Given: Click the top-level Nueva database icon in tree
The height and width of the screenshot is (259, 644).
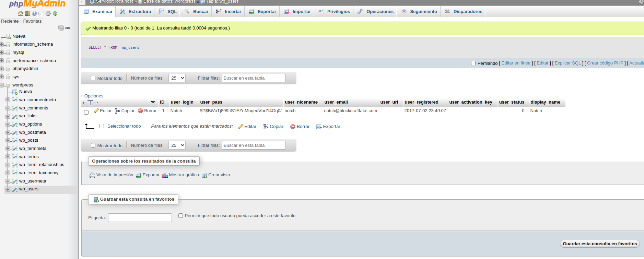Looking at the screenshot, I should point(9,36).
